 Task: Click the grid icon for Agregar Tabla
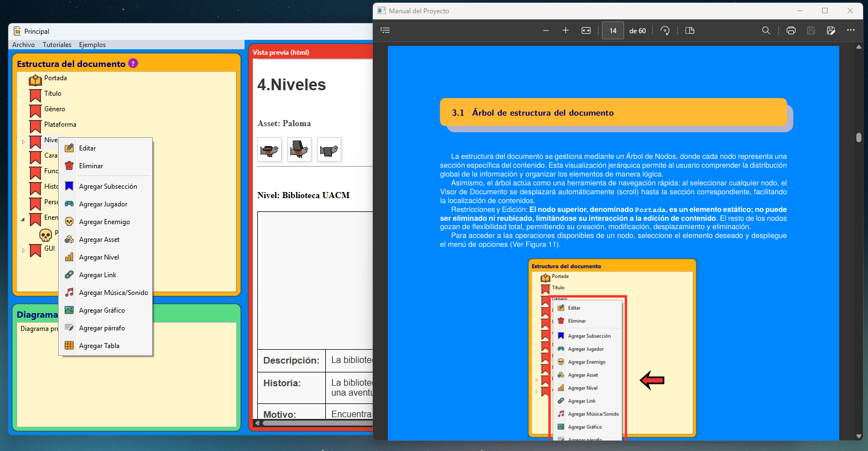pyautogui.click(x=69, y=345)
